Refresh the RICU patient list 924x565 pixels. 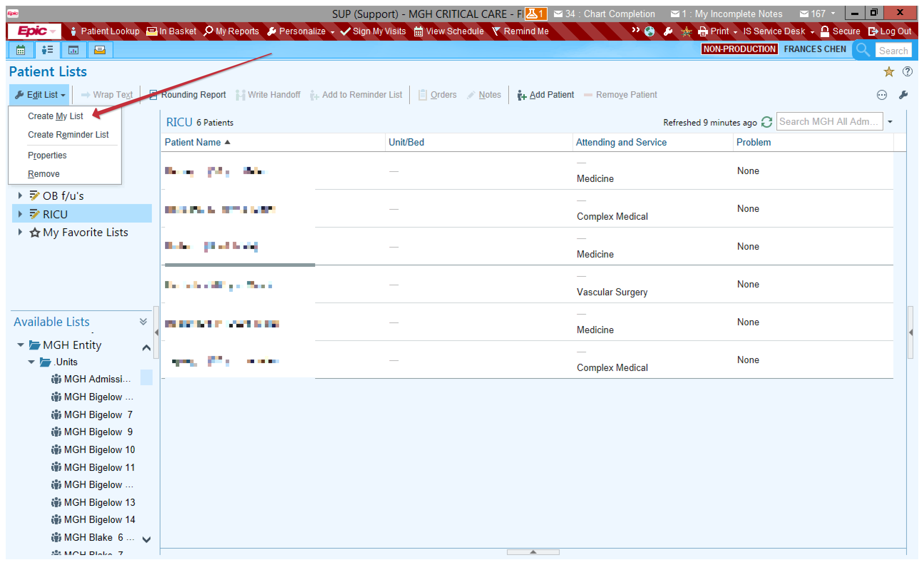[x=767, y=122]
